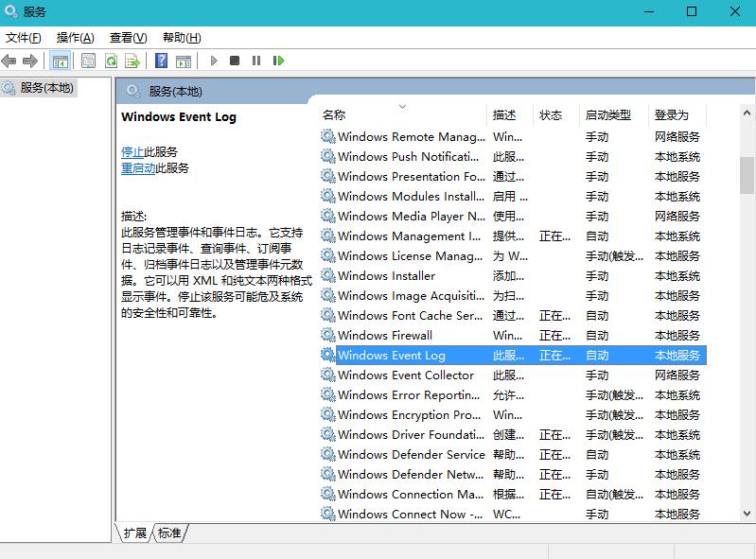Click the Pause Service toolbar icon
Screen dimensions: 756x559
[x=256, y=61]
